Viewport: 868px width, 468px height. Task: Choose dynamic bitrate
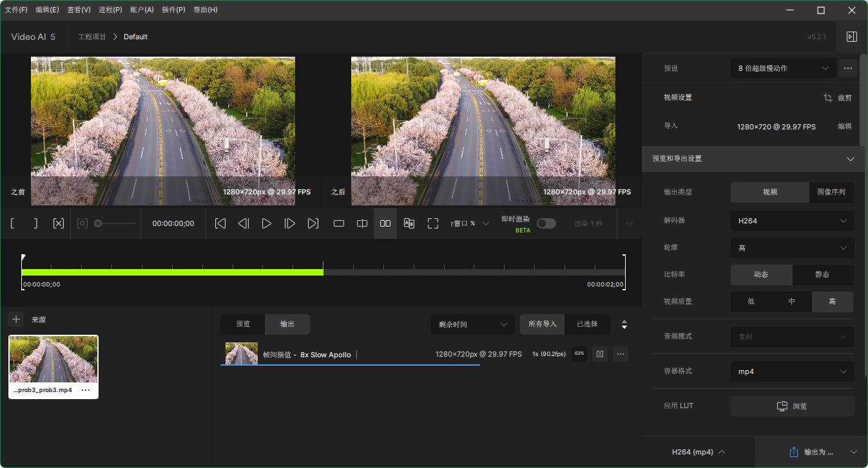761,274
